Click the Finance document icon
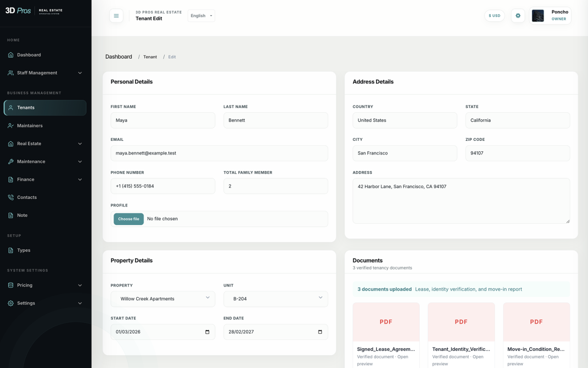The image size is (588, 368). tap(11, 179)
